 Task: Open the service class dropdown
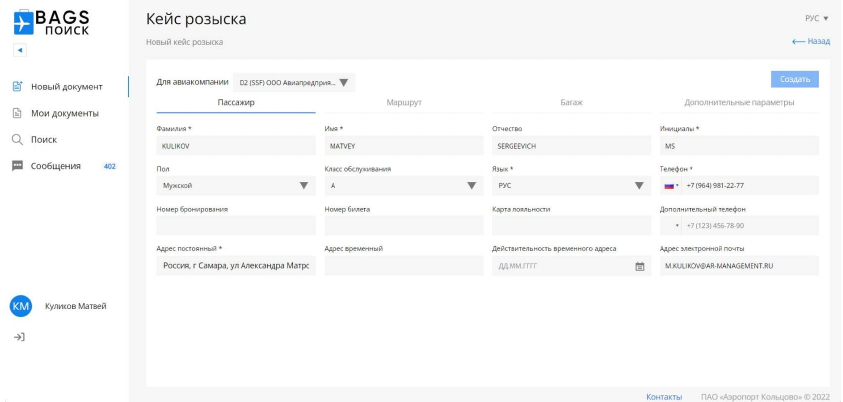(x=472, y=185)
